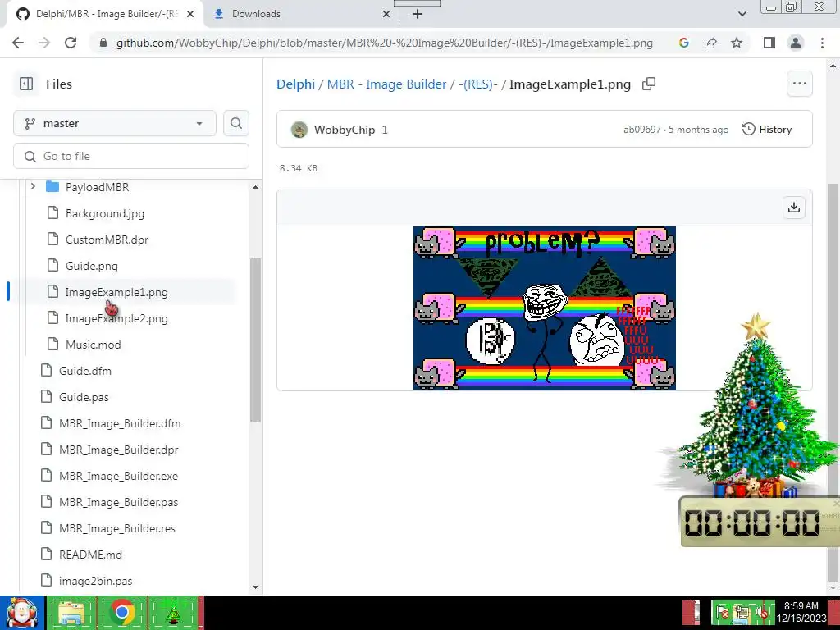Bookmark this page with the star icon
The width and height of the screenshot is (840, 630).
[737, 43]
